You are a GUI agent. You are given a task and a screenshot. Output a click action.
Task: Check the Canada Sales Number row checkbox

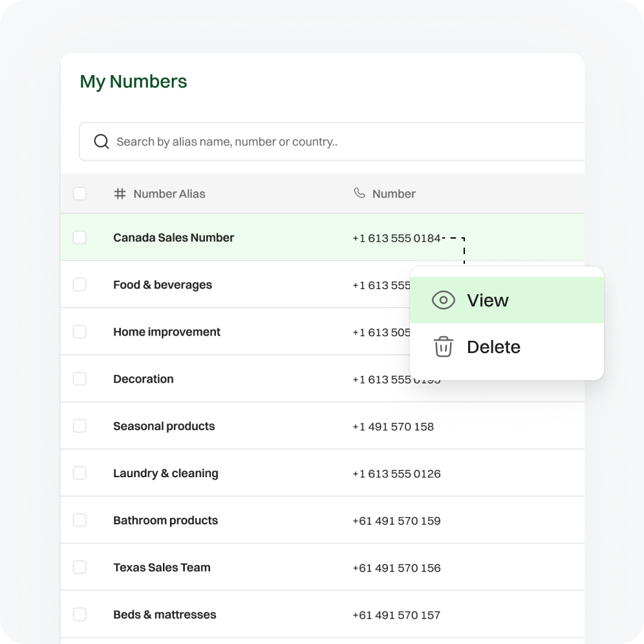click(80, 237)
